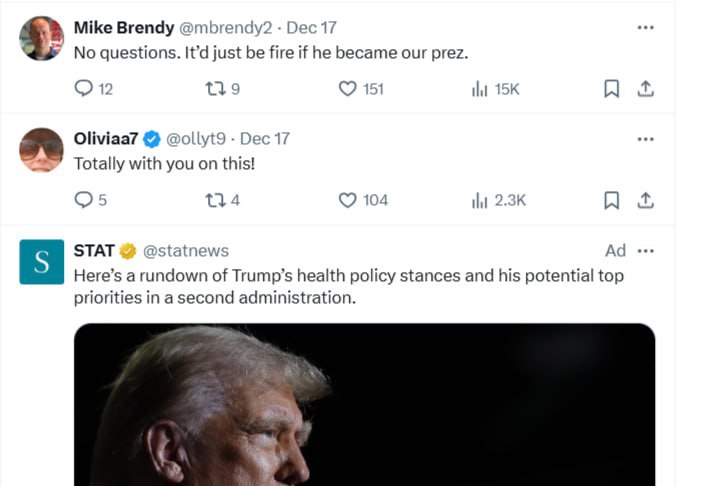Like Oliviaa7's tweet
Screen dimensions: 702x486
click(348, 200)
